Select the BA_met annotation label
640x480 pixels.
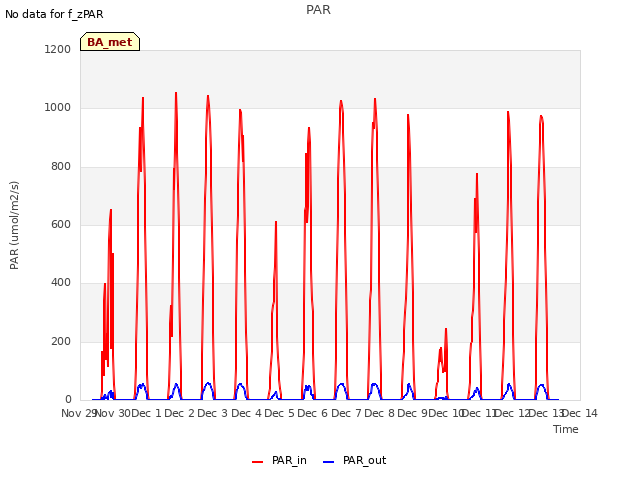[x=110, y=42]
